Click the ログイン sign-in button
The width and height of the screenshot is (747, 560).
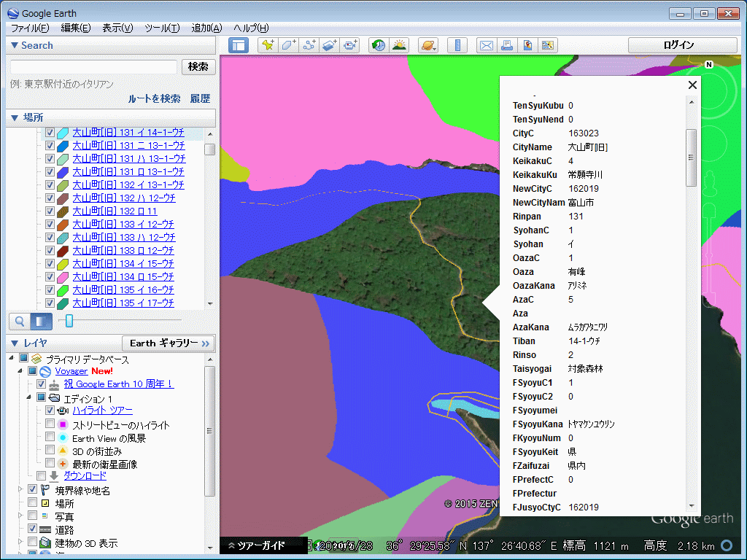click(x=683, y=45)
